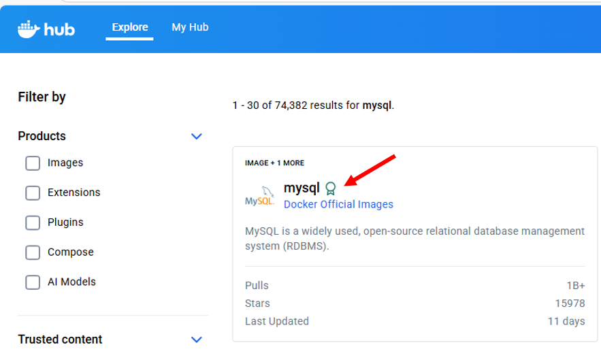This screenshot has width=601, height=364.
Task: Switch to the Explore tab
Action: point(130,27)
